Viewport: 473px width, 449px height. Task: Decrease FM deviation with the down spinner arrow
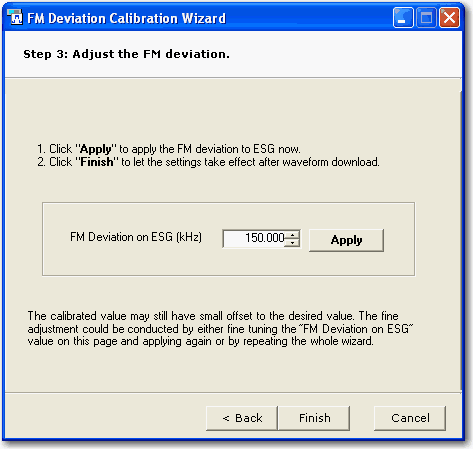point(292,243)
